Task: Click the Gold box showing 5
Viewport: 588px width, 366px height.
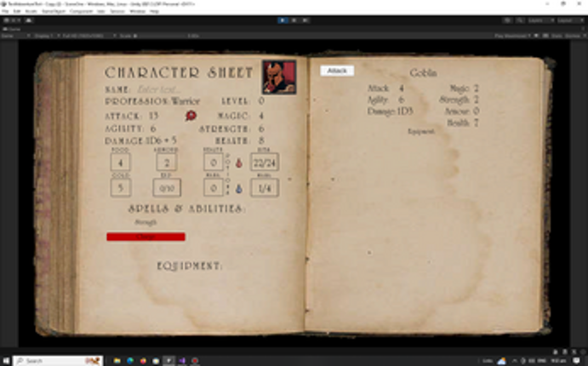Action: (x=120, y=187)
